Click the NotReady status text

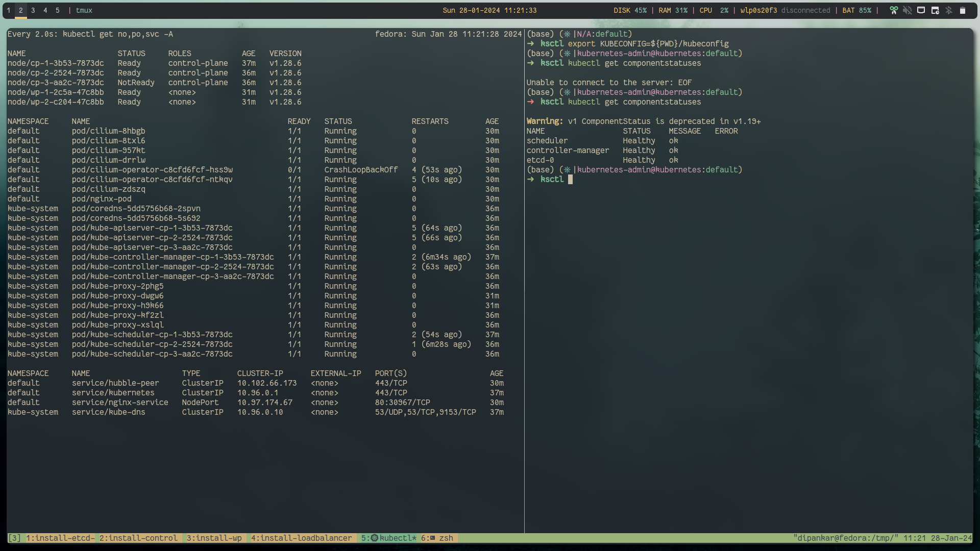tap(136, 83)
